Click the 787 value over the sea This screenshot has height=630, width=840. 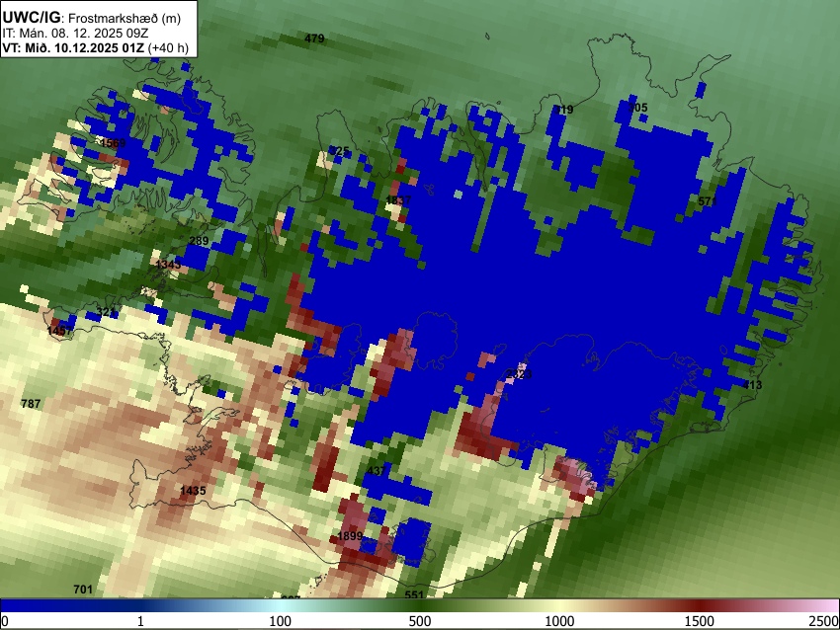(31, 404)
